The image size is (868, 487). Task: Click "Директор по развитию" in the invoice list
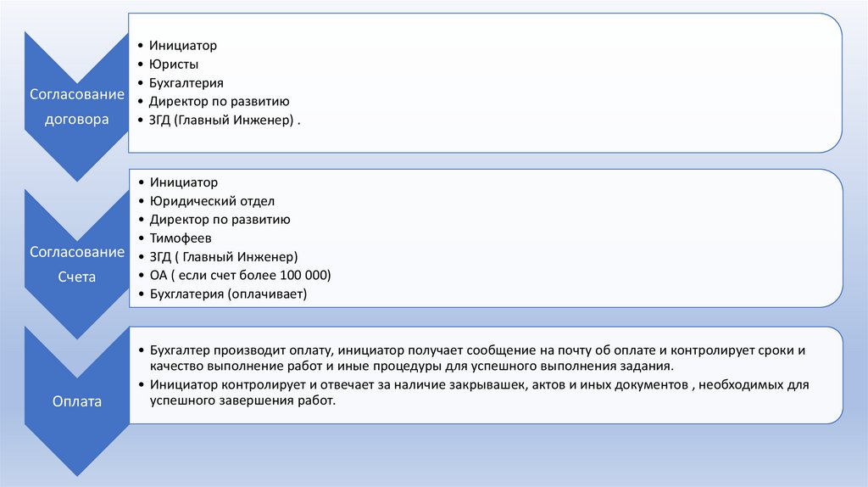tap(220, 220)
